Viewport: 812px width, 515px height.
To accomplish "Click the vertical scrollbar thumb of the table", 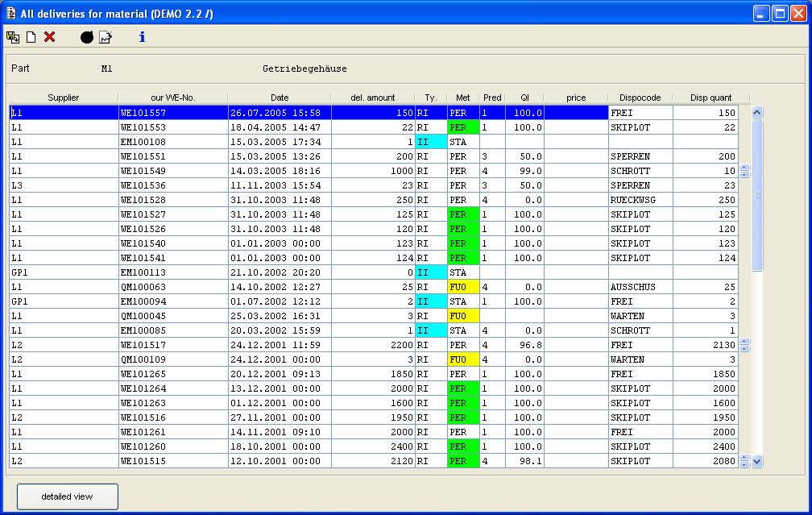I will tap(757, 195).
